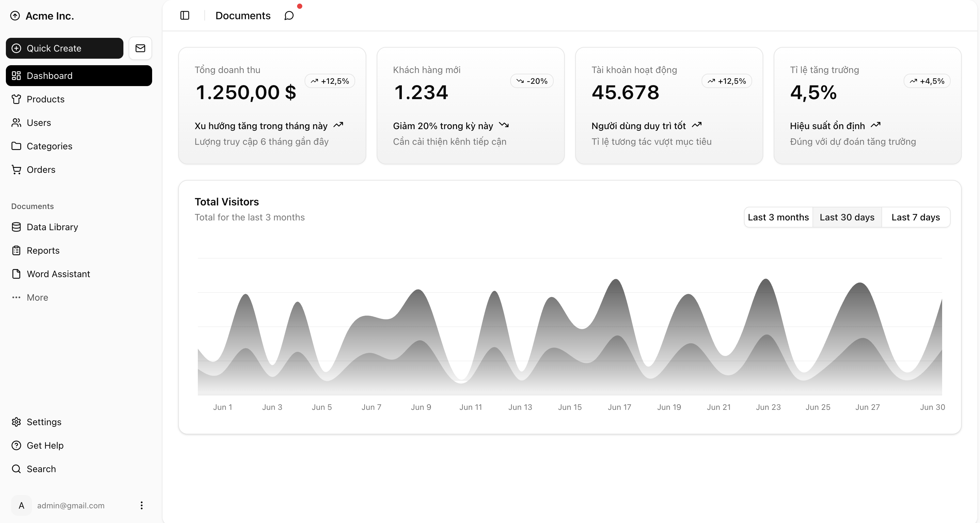Switch chart to Last 7 days
The height and width of the screenshot is (523, 980).
pos(915,217)
